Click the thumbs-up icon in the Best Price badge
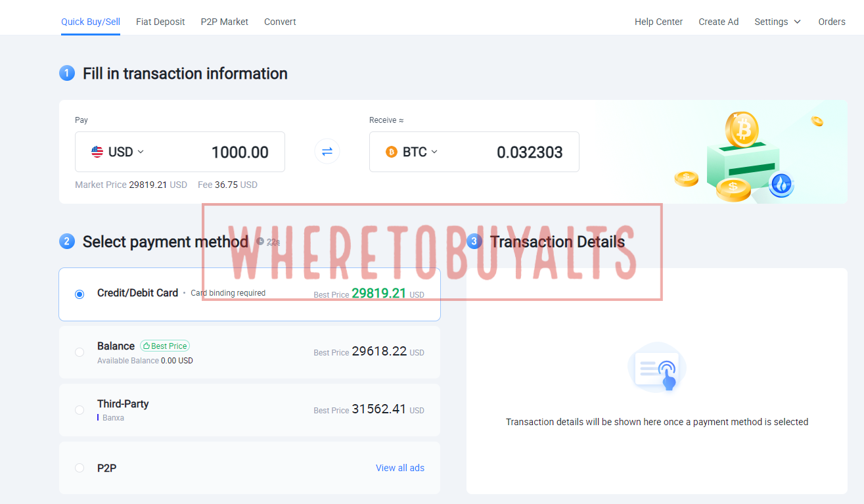Screen dimensions: 864x504 point(147,346)
